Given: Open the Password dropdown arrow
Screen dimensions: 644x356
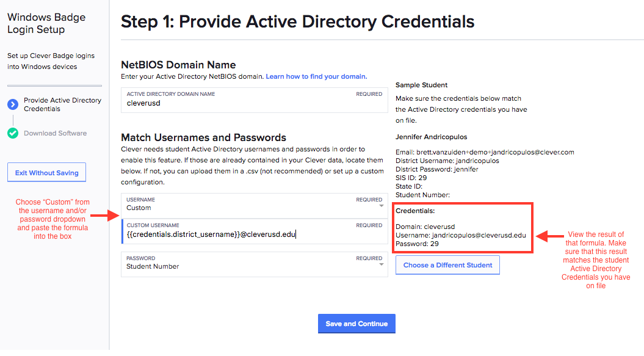Looking at the screenshot, I should 382,265.
